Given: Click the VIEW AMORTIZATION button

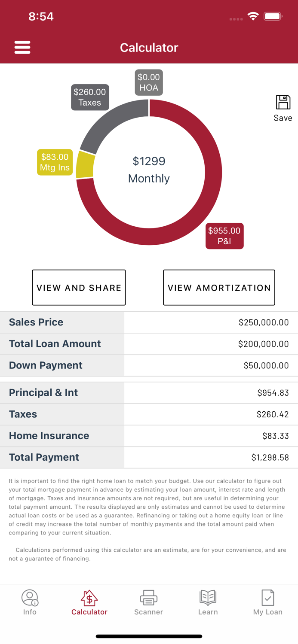Looking at the screenshot, I should [x=219, y=287].
